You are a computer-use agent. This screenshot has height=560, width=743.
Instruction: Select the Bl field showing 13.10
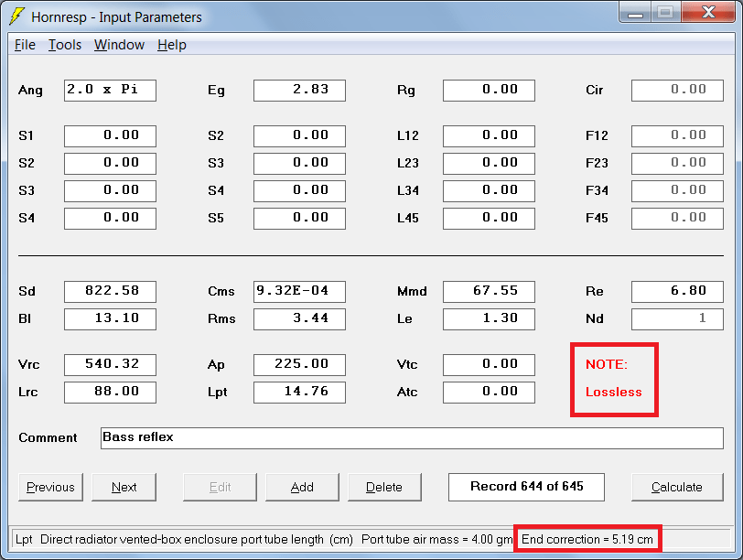pyautogui.click(x=110, y=318)
